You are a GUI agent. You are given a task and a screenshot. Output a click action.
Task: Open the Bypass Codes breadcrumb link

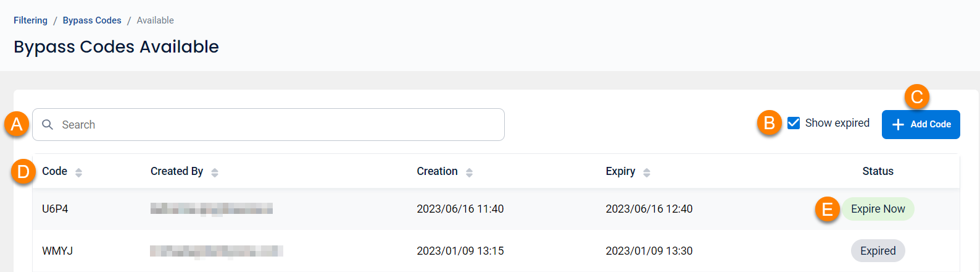click(x=92, y=20)
